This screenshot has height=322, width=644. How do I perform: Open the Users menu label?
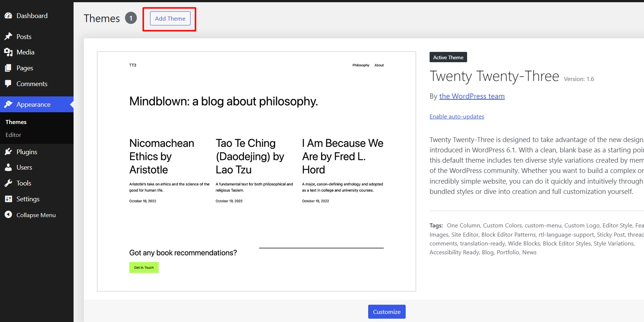(24, 167)
